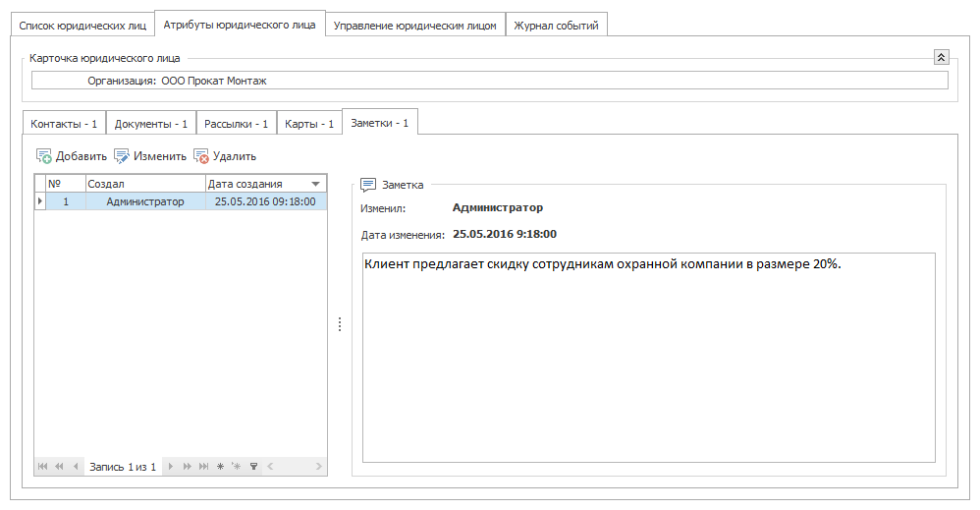Select the Атрибуты юридического лица tab

[240, 25]
